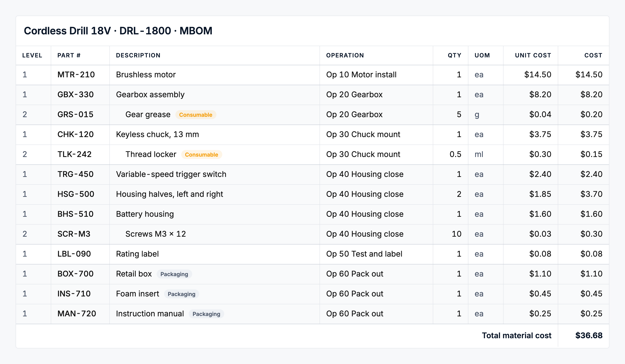Select the INS-710 part number
The height and width of the screenshot is (364, 625).
point(74,294)
